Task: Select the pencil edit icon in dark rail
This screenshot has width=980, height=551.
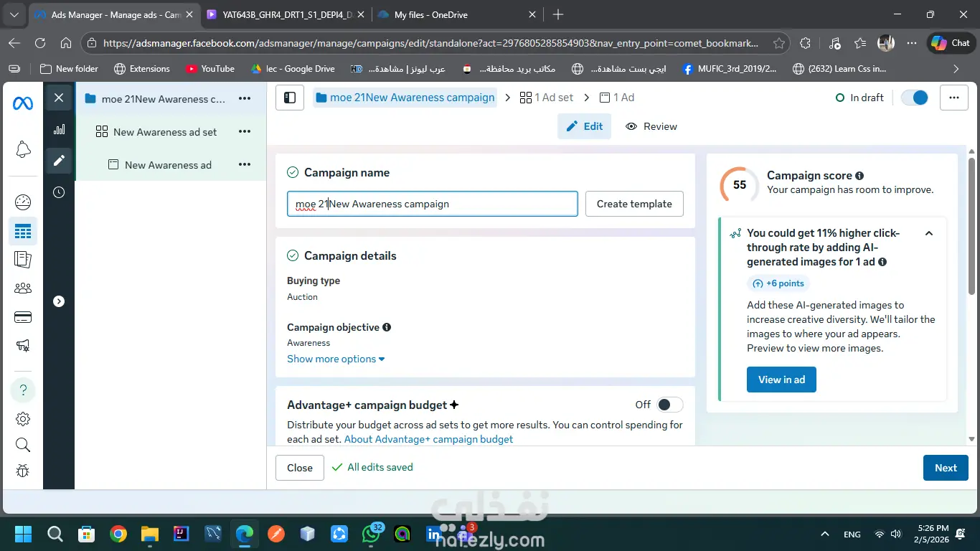Action: point(59,161)
